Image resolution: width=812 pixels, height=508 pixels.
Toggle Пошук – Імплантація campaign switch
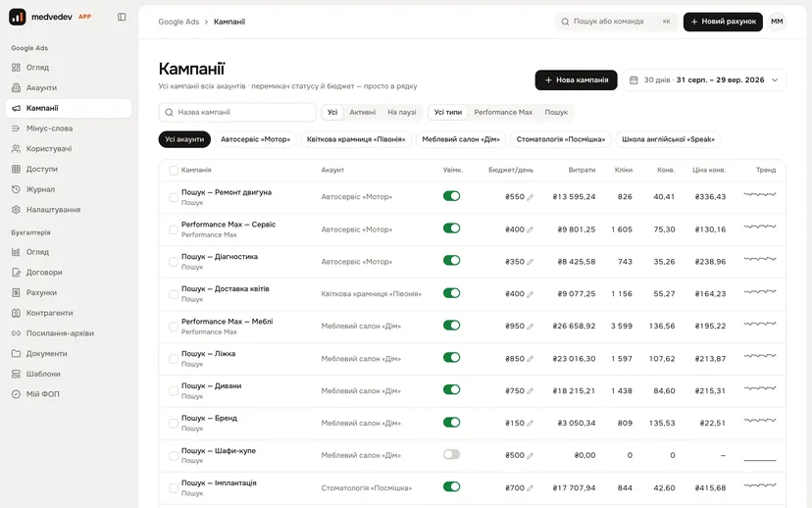[451, 486]
